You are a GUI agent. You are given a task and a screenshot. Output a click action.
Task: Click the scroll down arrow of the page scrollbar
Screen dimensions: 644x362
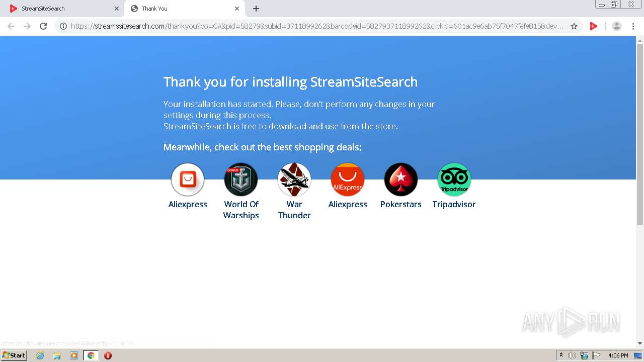[x=640, y=343]
